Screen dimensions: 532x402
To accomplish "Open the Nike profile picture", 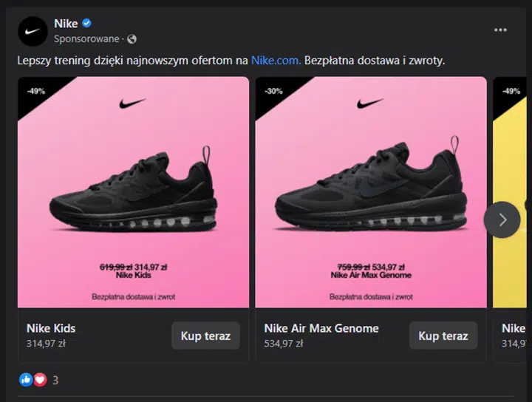I will [x=33, y=31].
